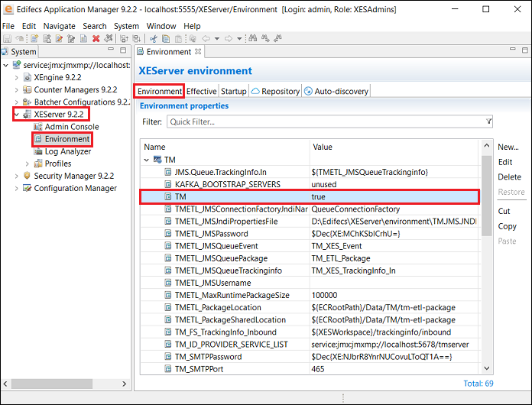Select the TMETL_JMSPassword property row
The width and height of the screenshot is (532, 405).
[310, 234]
